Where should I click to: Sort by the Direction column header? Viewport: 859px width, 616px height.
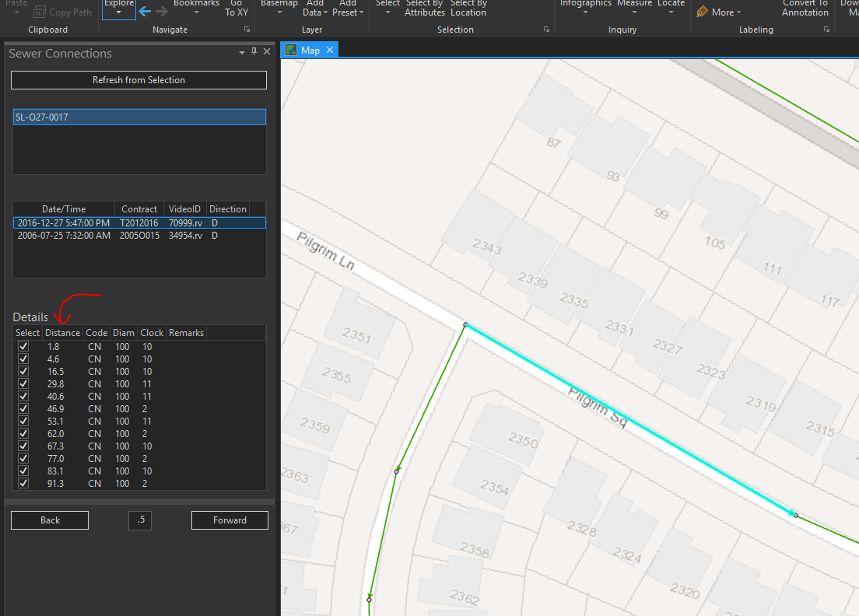pyautogui.click(x=228, y=209)
